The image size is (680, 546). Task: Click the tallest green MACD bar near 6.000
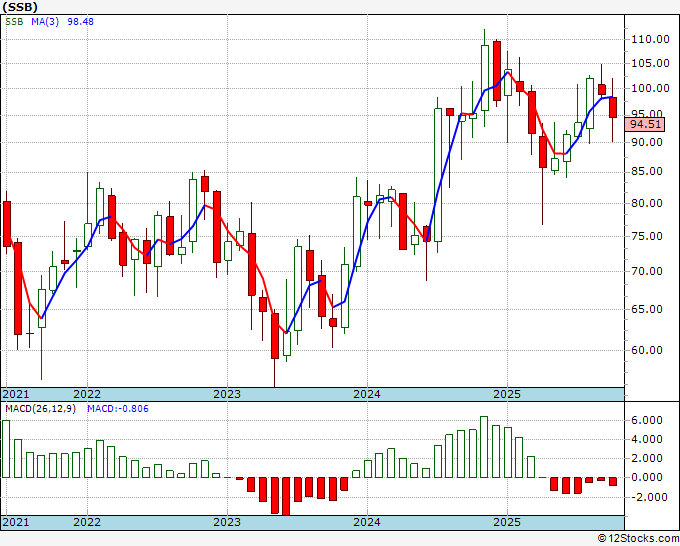pyautogui.click(x=484, y=447)
